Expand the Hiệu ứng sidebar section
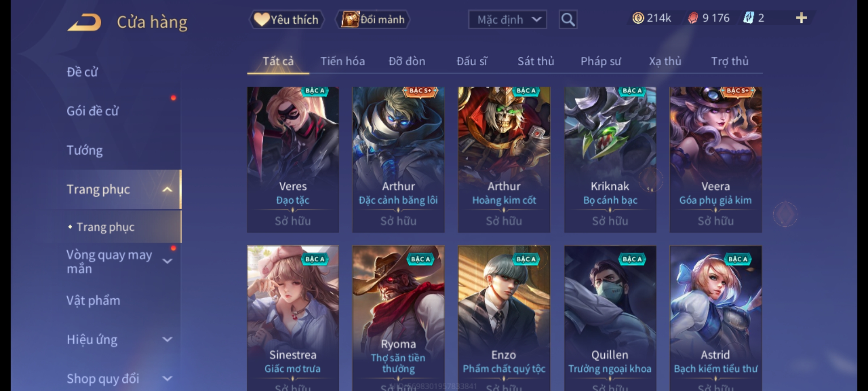 (167, 339)
